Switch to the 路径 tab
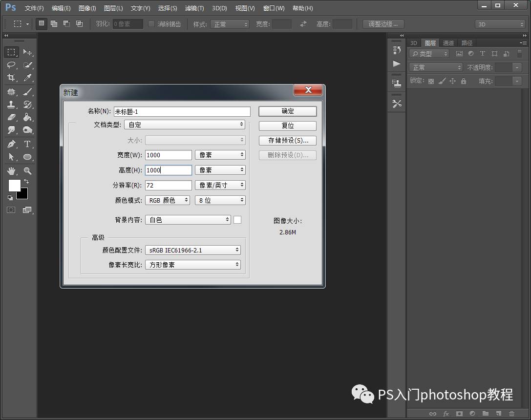The image size is (531, 420). 467,43
